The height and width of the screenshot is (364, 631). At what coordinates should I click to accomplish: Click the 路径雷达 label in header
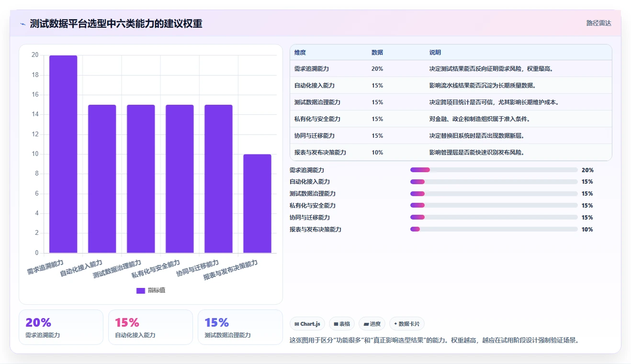(x=598, y=23)
